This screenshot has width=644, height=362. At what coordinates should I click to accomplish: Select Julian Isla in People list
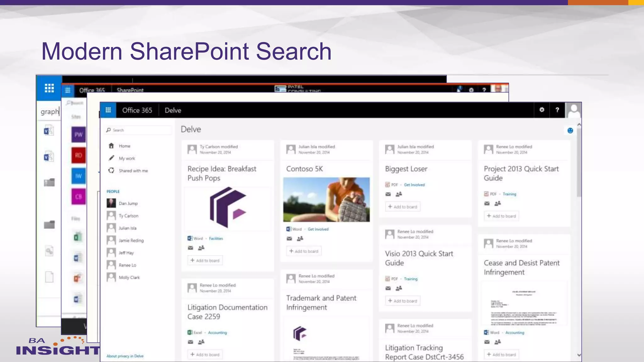128,228
